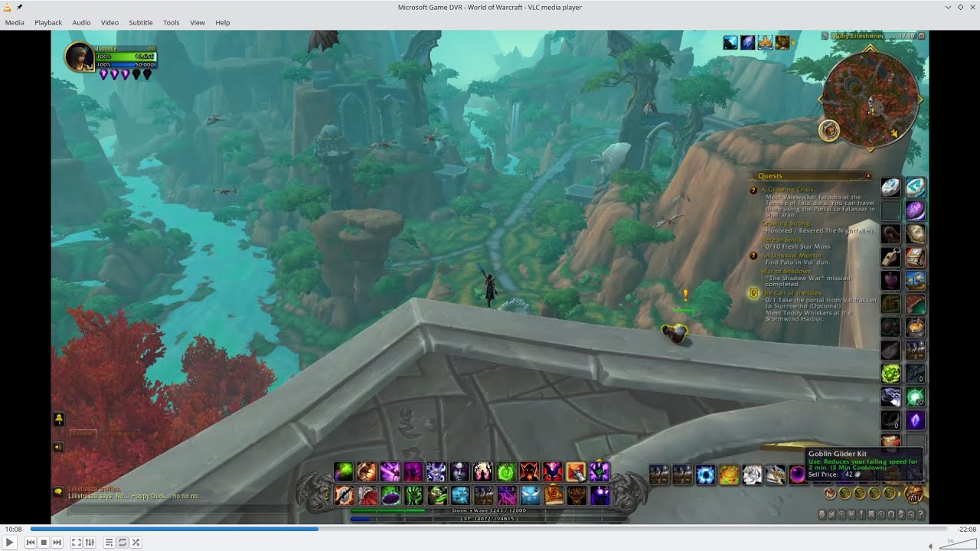Image resolution: width=980 pixels, height=551 pixels.
Task: Toggle the VLC playlist view
Action: click(x=109, y=543)
